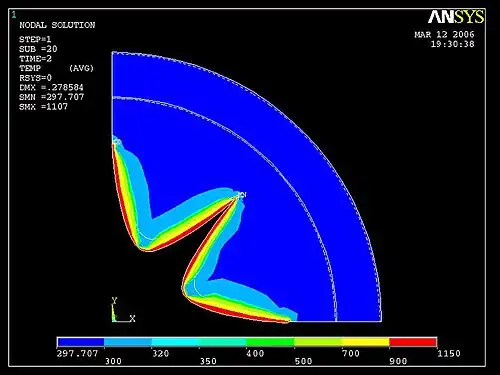Click the SMN =297.707 label
The width and height of the screenshot is (500, 375).
coord(52,97)
